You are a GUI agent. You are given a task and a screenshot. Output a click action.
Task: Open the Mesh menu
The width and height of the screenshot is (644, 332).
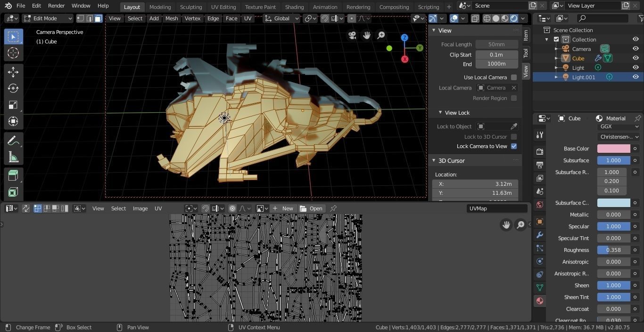[172, 18]
